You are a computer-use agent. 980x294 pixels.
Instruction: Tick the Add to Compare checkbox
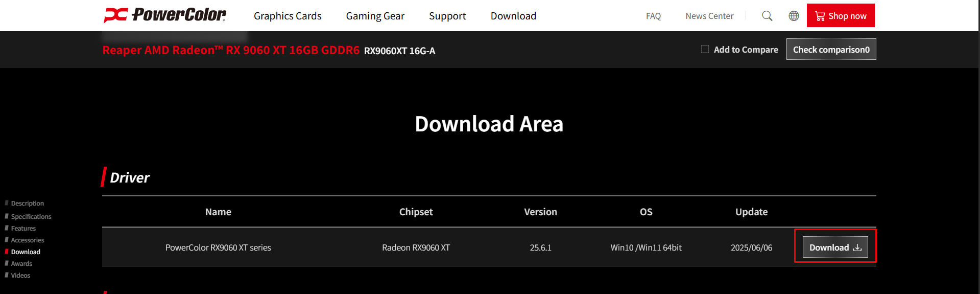(x=705, y=49)
